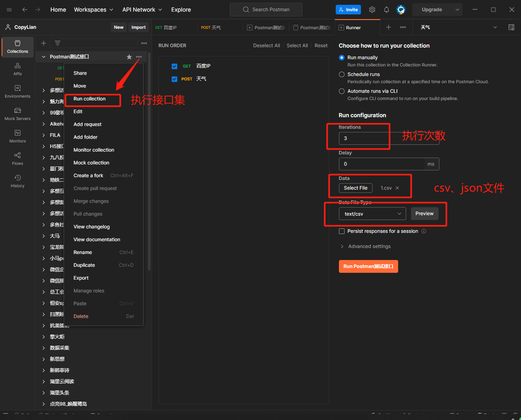Show info for Persist responses option

coord(424,231)
